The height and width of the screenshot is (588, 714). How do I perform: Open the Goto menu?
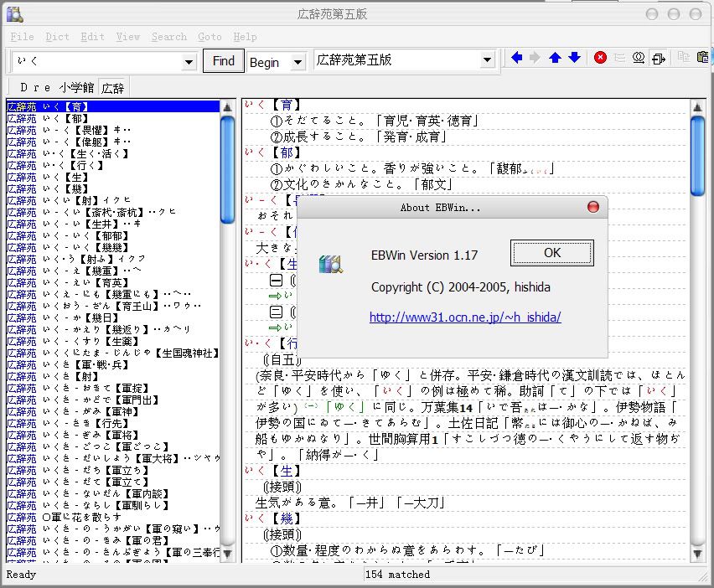coord(210,37)
